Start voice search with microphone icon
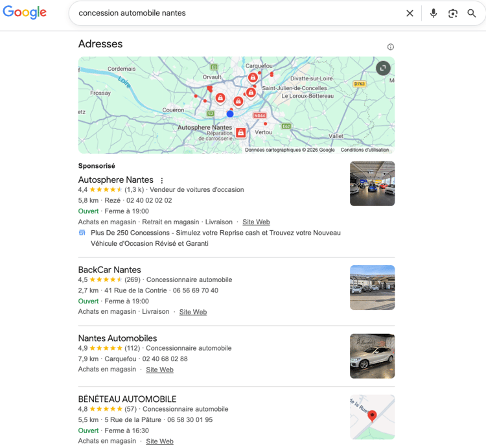Viewport: 486px width, 448px height. pos(434,13)
